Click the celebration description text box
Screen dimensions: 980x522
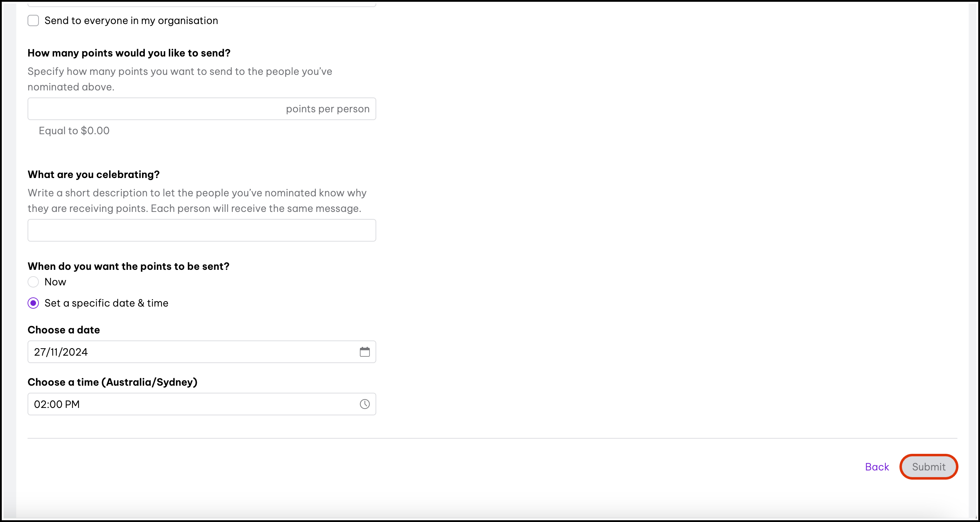click(202, 230)
